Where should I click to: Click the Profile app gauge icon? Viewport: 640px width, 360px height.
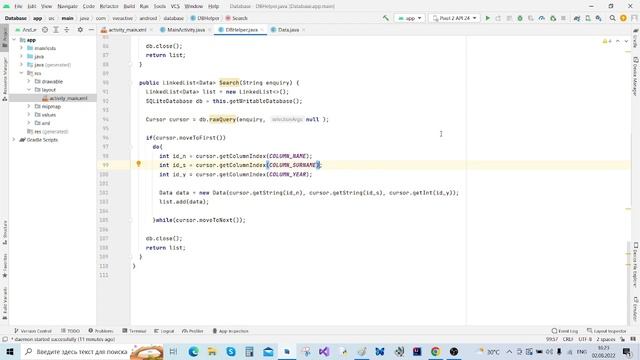pyautogui.click(x=542, y=18)
